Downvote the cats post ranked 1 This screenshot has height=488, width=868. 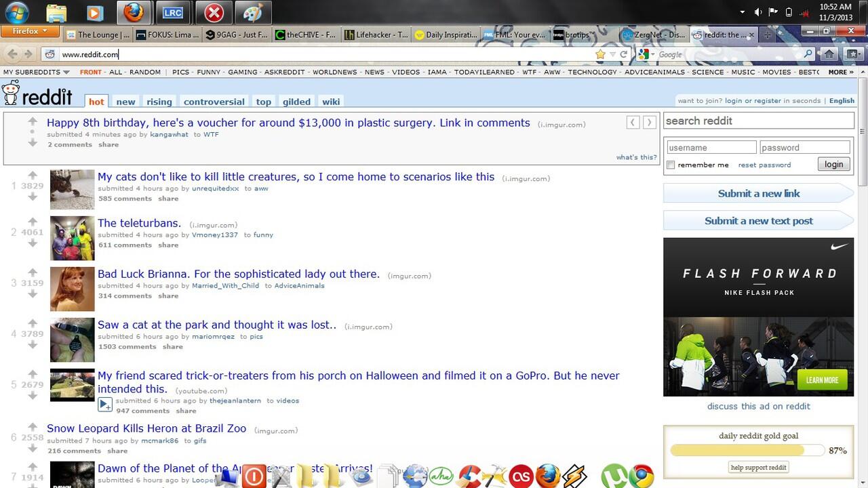[32, 197]
